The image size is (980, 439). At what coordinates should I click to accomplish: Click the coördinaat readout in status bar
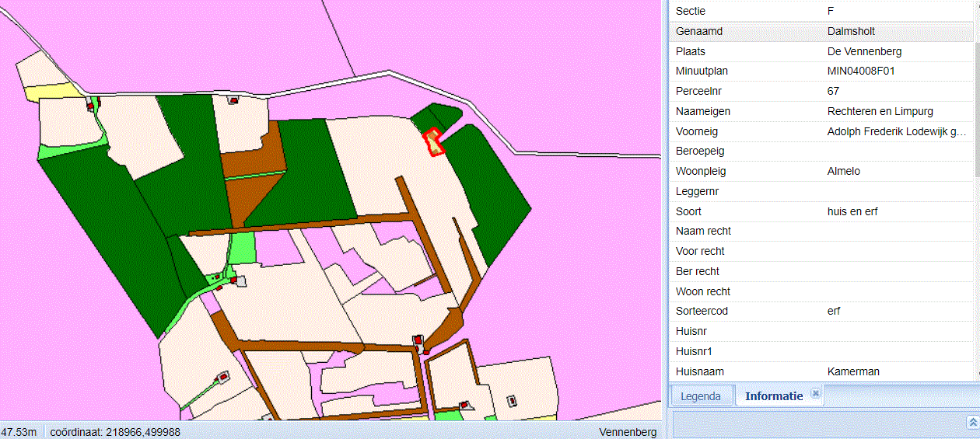point(115,432)
